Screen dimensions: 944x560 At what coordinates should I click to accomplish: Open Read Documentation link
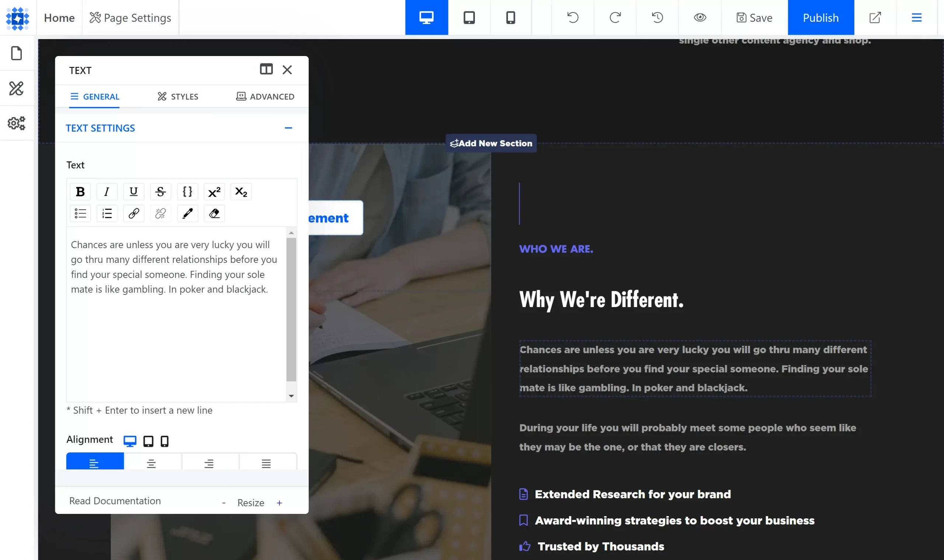tap(115, 501)
